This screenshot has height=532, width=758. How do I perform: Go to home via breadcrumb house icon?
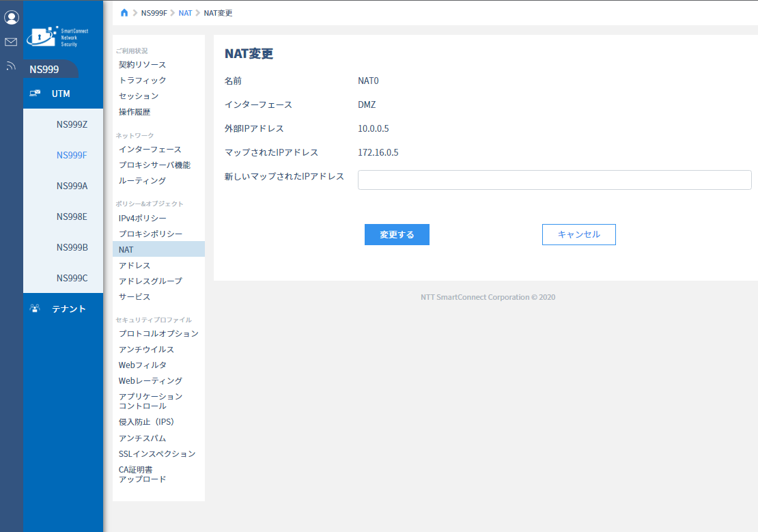pos(124,12)
